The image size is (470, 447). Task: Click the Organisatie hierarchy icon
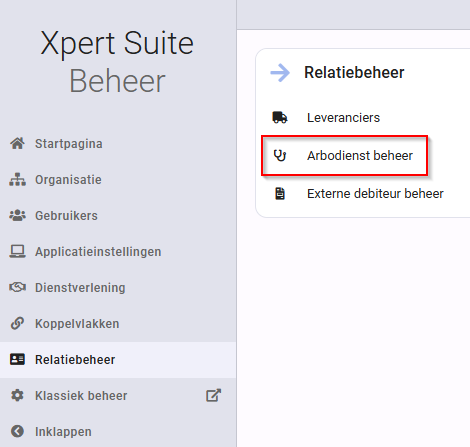pos(17,179)
